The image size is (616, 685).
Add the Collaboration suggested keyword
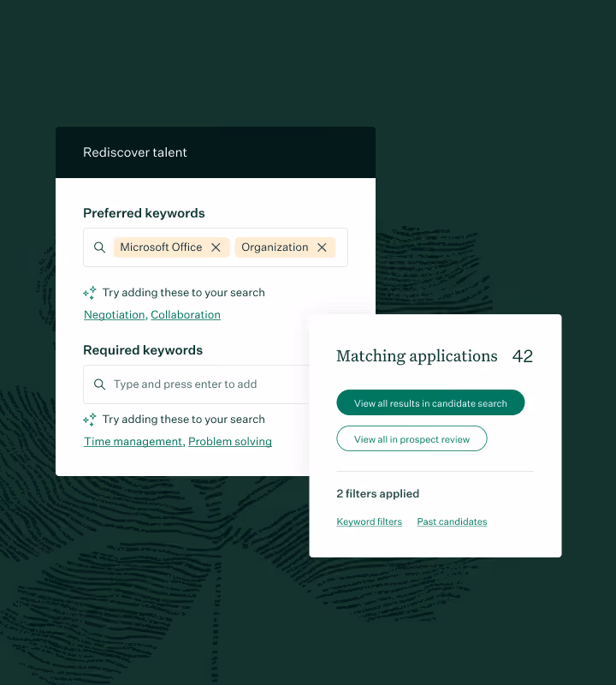click(x=186, y=314)
